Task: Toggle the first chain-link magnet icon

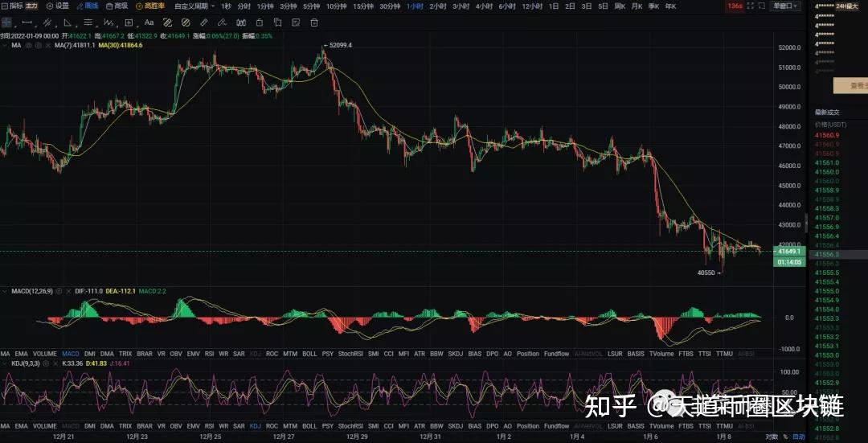Action: [x=167, y=23]
